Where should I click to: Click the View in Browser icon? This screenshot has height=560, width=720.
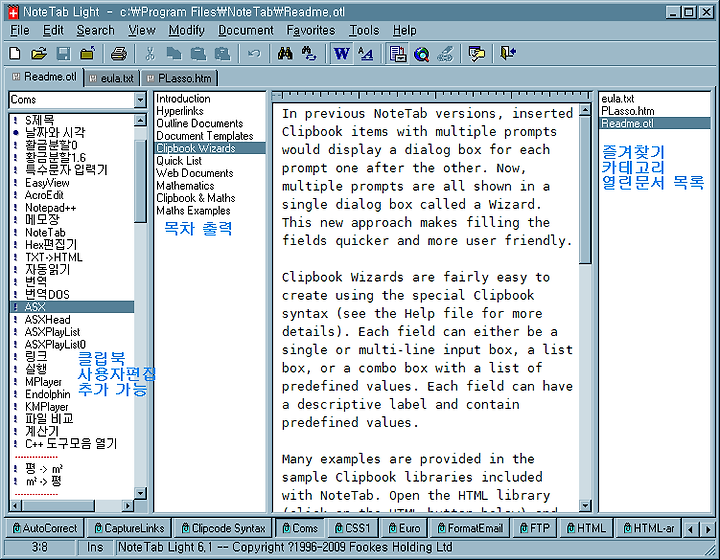pos(422,54)
